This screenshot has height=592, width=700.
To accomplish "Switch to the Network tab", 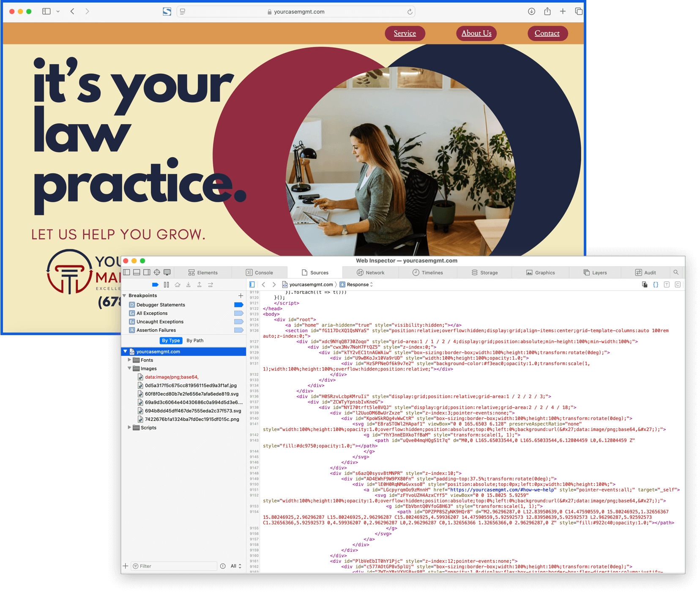I will 370,273.
